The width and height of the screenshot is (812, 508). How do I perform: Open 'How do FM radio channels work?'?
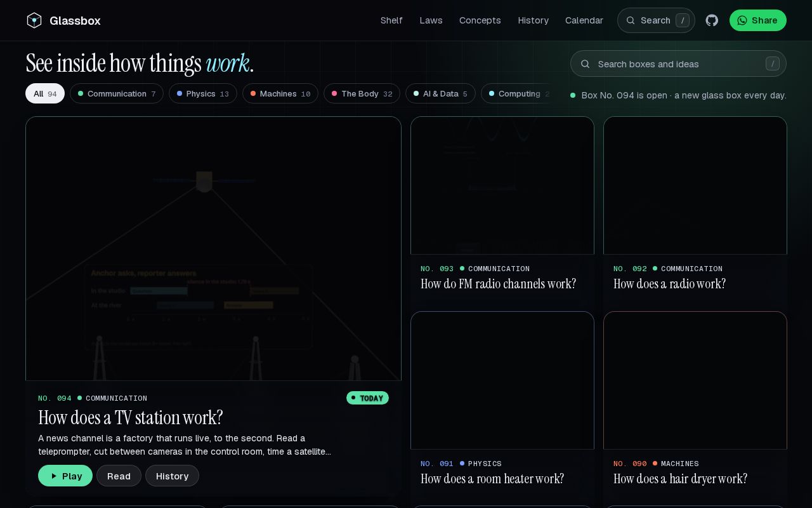point(498,284)
